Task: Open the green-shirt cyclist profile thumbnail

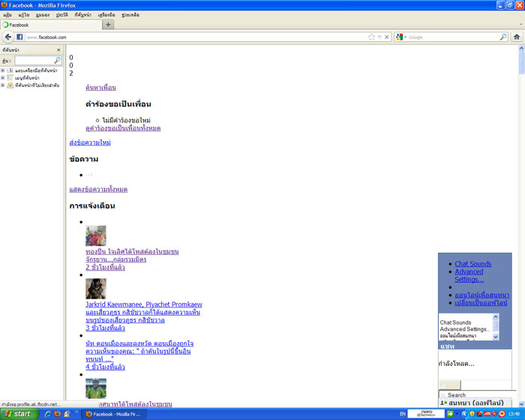Action: tap(96, 388)
